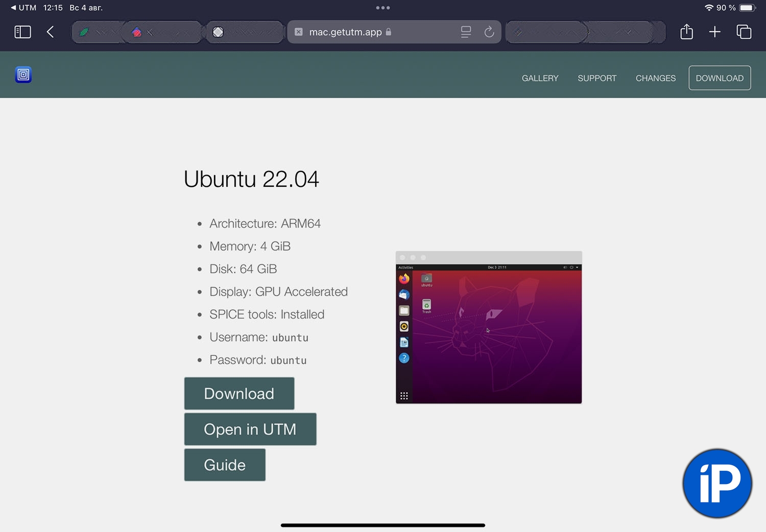Screen dimensions: 766x532
Task: Switch to the tab with red gem icon
Action: [163, 32]
